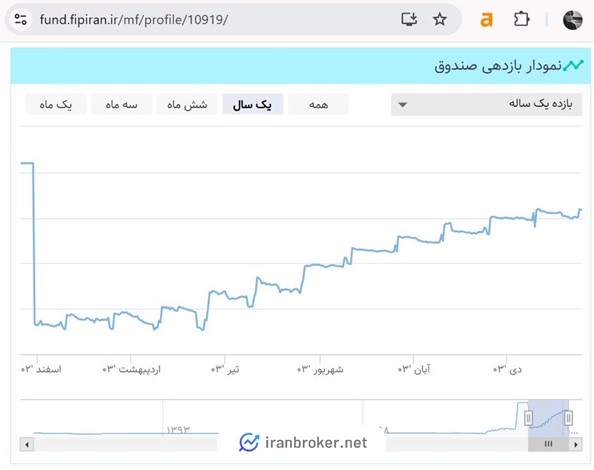The width and height of the screenshot is (594, 470).
Task: Select the یک سال range tab
Action: (x=253, y=105)
